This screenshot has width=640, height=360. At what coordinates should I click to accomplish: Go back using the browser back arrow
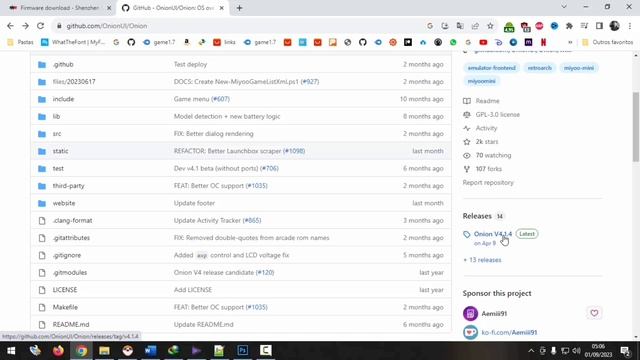pyautogui.click(x=10, y=26)
